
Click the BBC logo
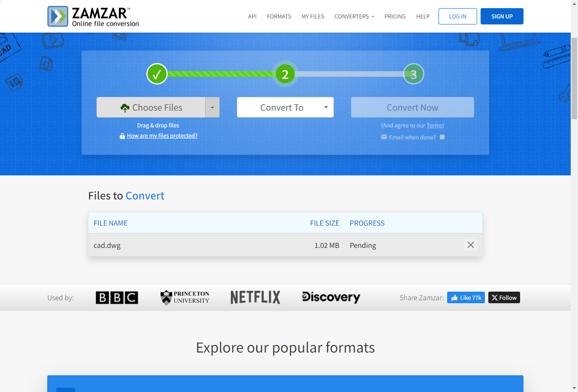(117, 298)
